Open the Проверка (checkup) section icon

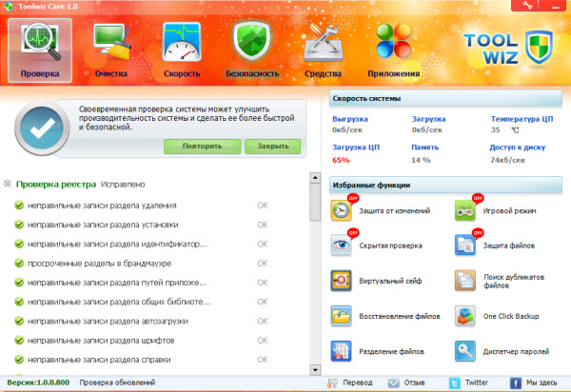40,50
